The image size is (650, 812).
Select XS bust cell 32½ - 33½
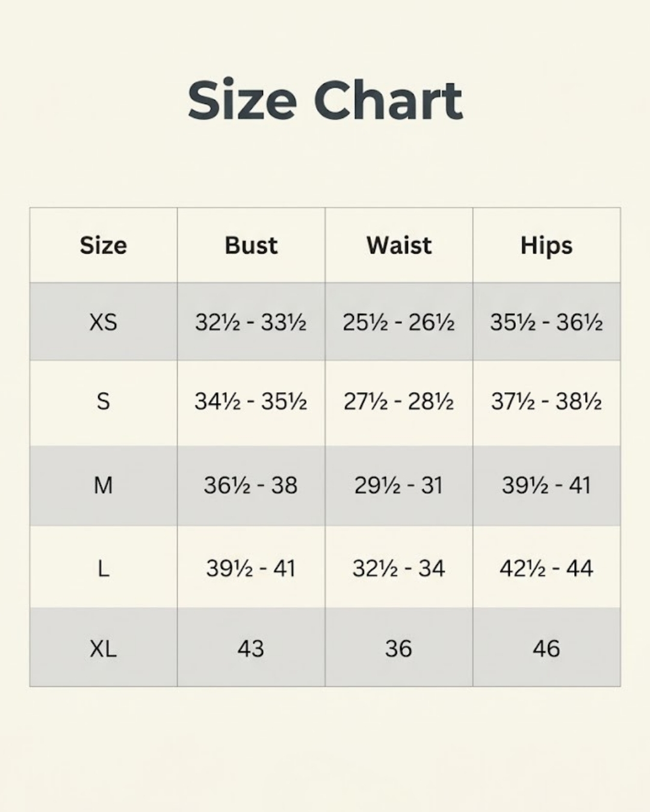pos(251,322)
